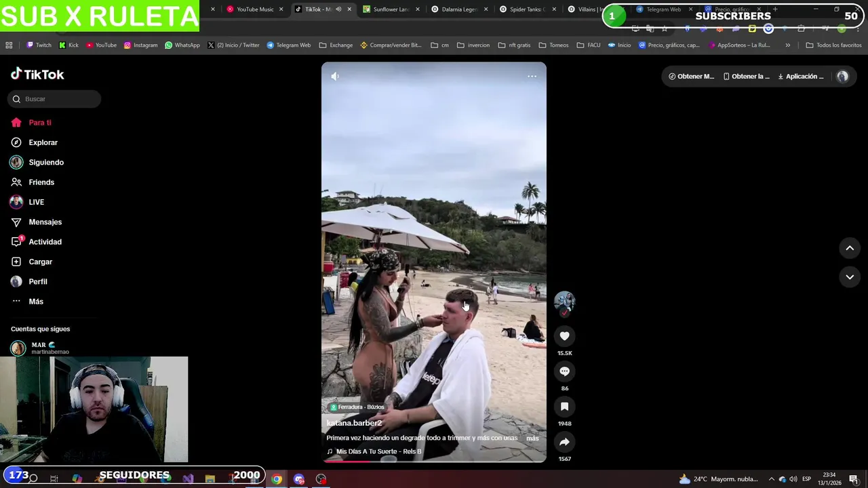Like the video with the heart icon

[x=564, y=336]
